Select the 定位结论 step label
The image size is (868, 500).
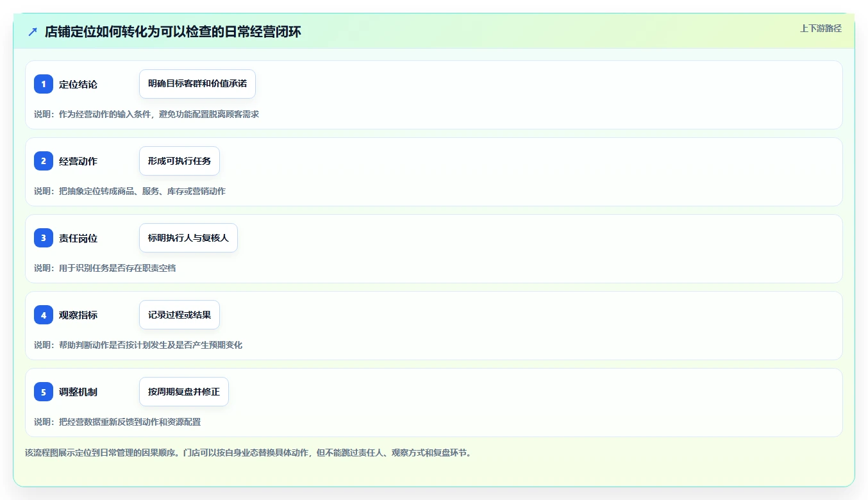click(x=78, y=85)
